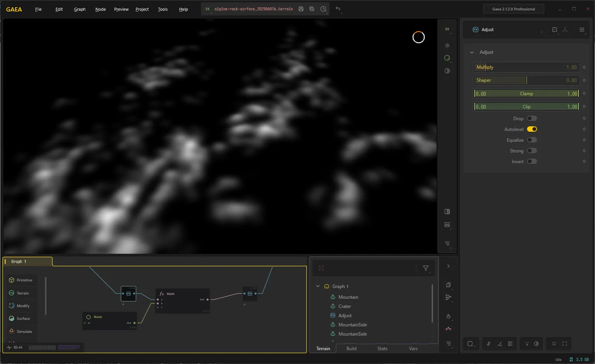This screenshot has width=595, height=364.
Task: Click the Gaea 2.1.2.0 Professional button
Action: 514,9
